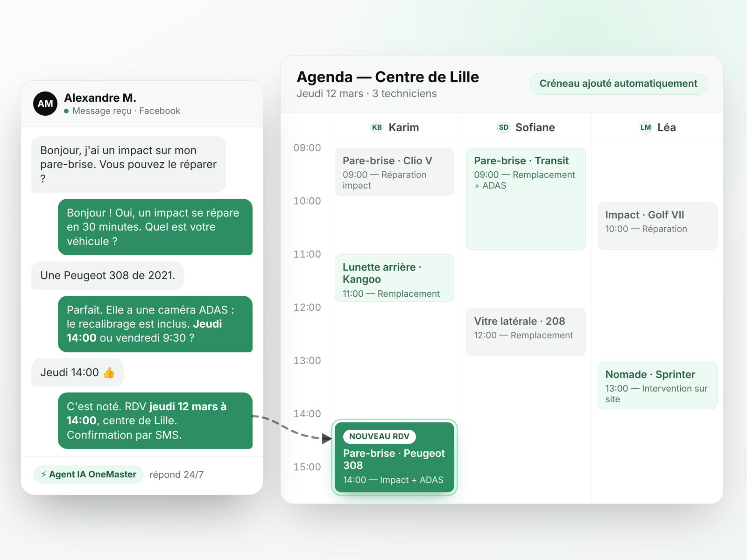
Task: Click the Agent IA OneMaster badge
Action: (x=88, y=474)
